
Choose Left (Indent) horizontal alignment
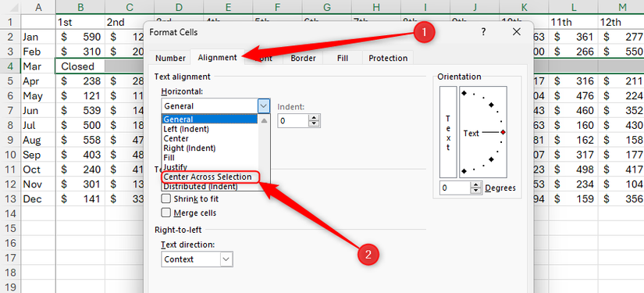click(x=210, y=129)
